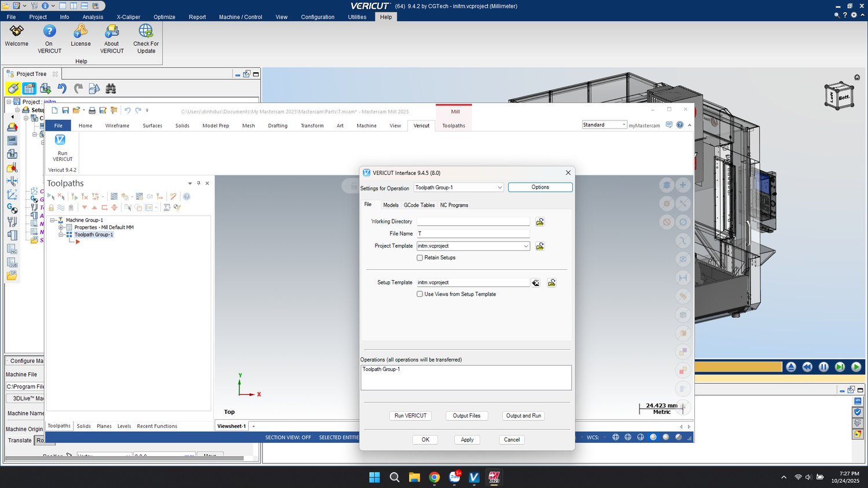Browse for Working Directory folder icon
Viewport: 868px width, 488px height.
point(540,222)
